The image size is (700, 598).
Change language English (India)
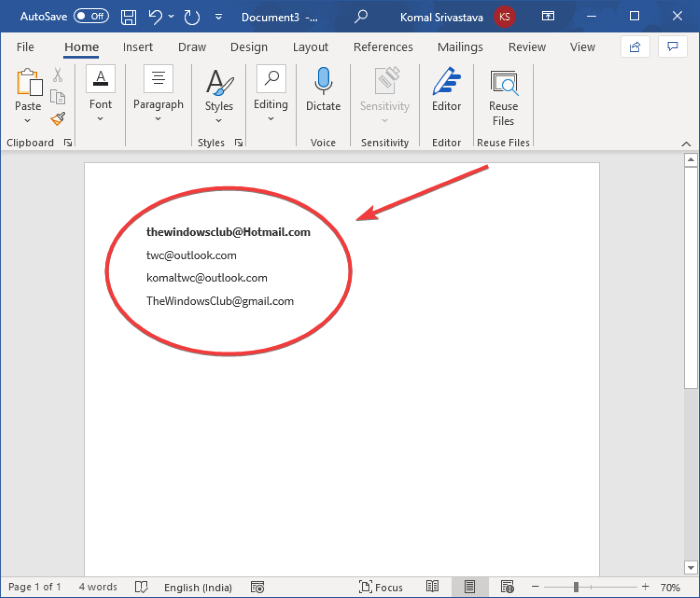[x=198, y=587]
